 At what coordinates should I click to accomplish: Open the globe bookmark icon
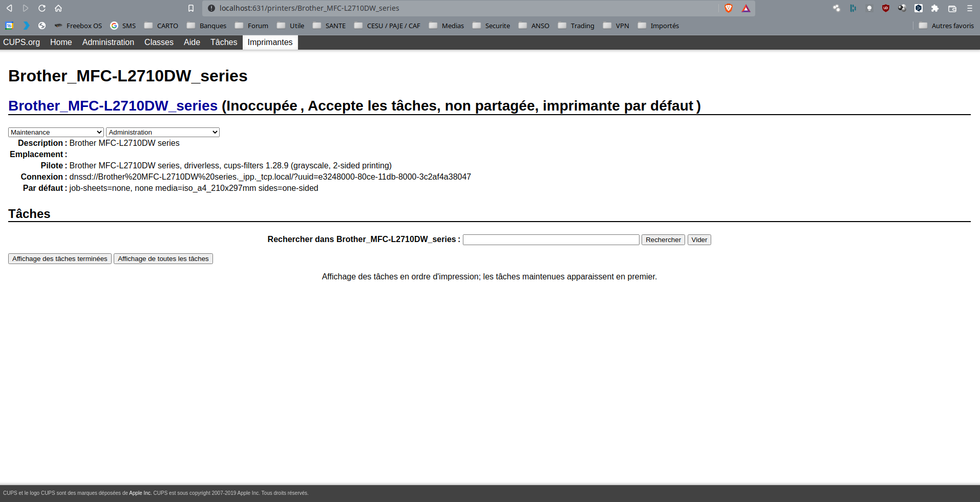coord(42,26)
